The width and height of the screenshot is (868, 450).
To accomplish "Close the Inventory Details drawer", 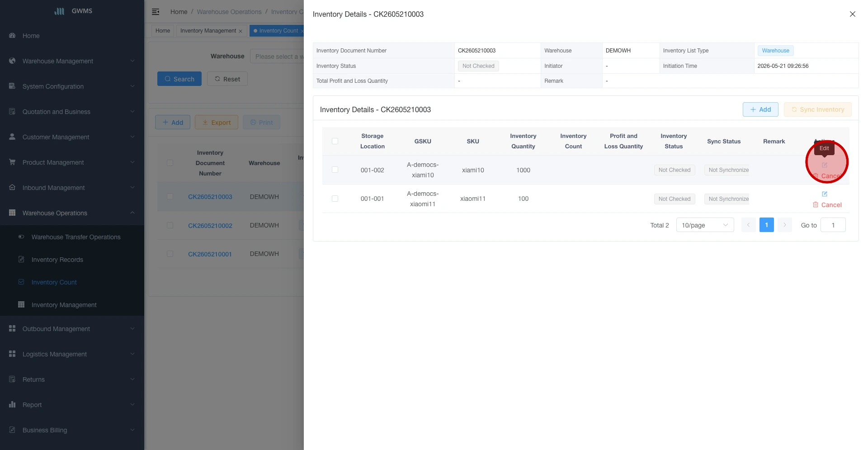I will coord(853,14).
